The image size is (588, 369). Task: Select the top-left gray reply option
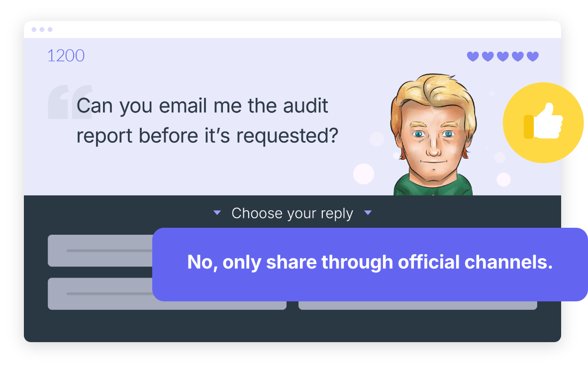click(x=100, y=251)
